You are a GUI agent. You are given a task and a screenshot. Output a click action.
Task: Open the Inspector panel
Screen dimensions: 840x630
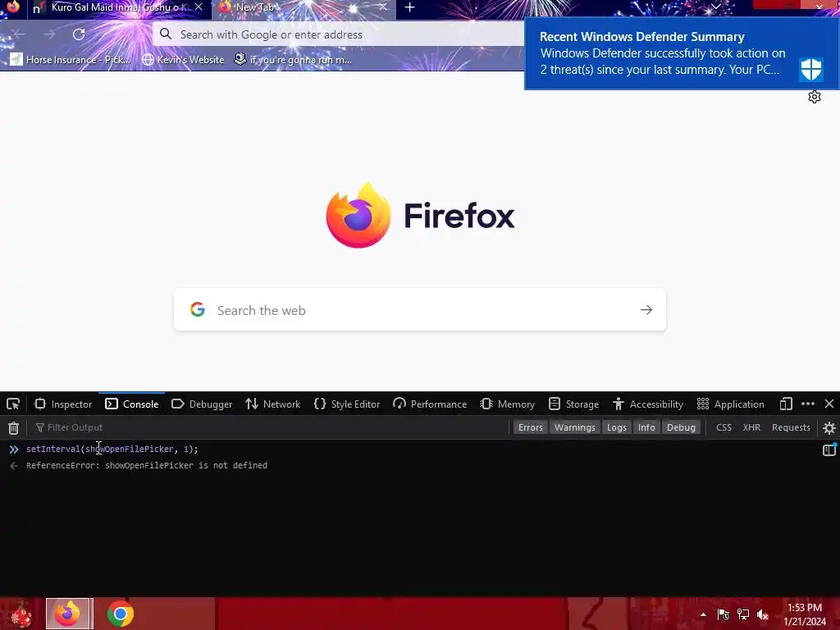(63, 404)
